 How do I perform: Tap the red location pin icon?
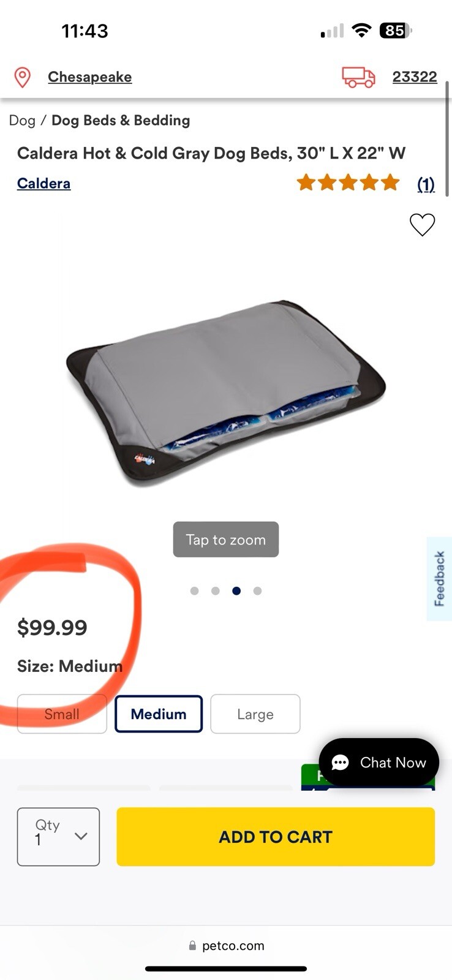[23, 77]
